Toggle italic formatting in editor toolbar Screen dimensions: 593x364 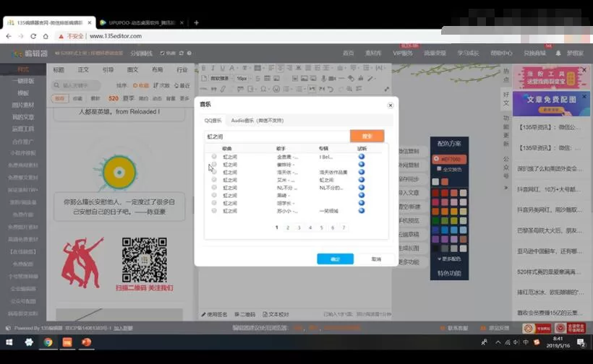(x=213, y=68)
